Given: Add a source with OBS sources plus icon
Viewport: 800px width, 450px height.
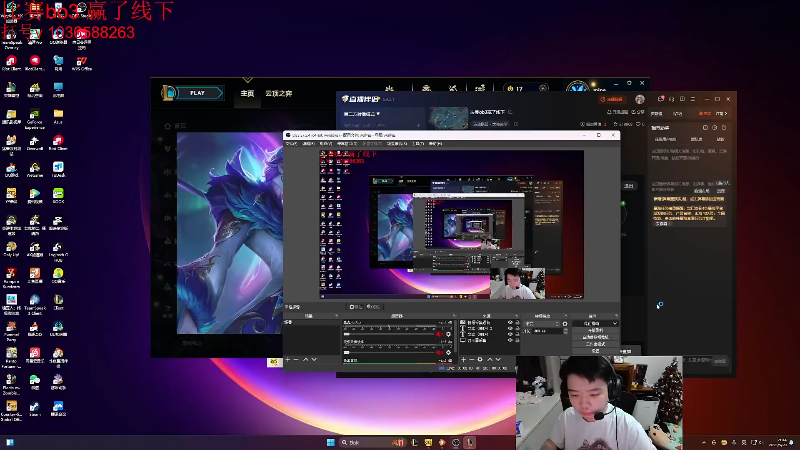Looking at the screenshot, I should point(464,359).
